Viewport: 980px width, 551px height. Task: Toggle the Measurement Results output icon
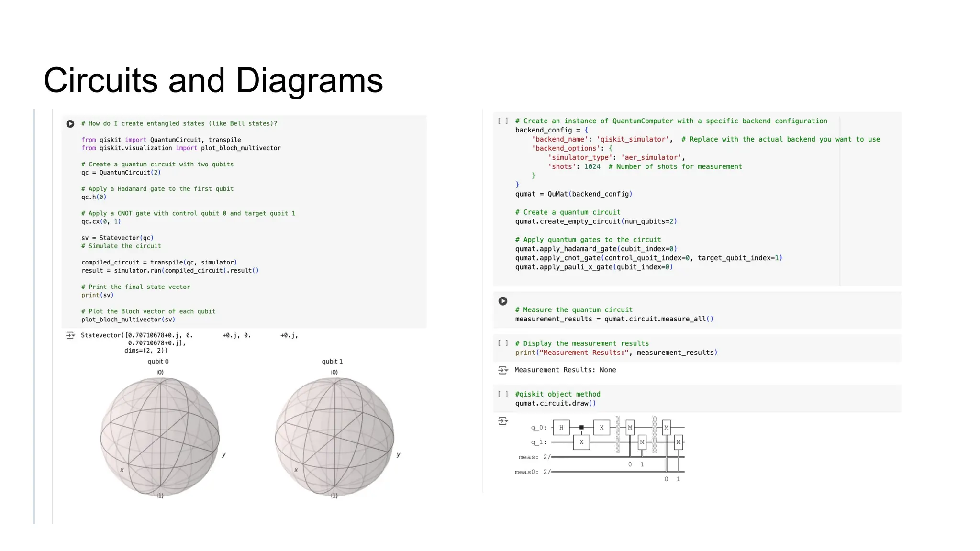(503, 370)
